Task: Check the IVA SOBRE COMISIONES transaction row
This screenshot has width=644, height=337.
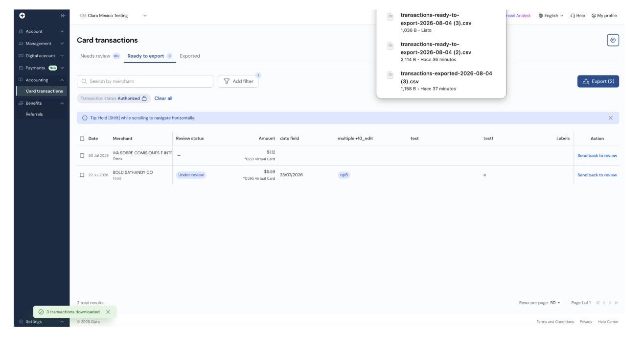Action: pos(82,156)
